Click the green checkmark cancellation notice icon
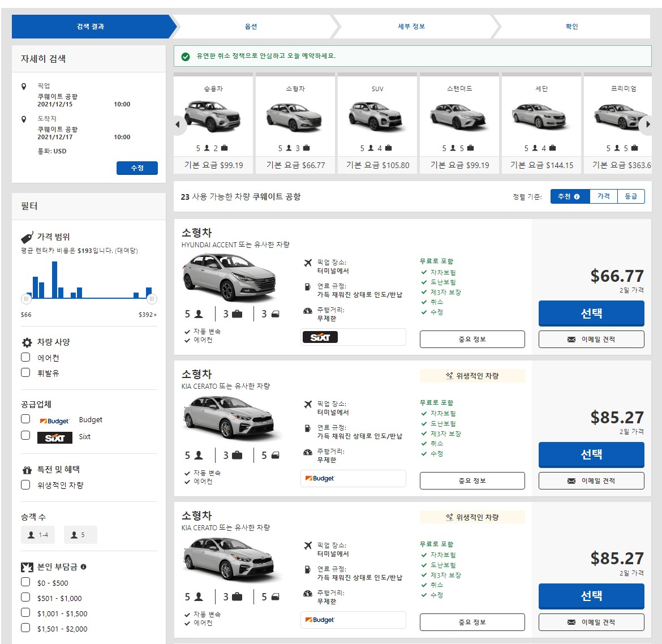 [186, 57]
